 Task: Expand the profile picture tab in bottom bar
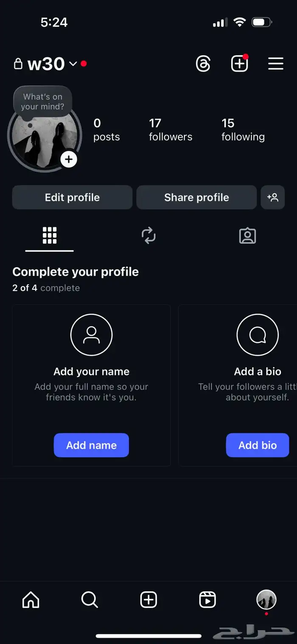266,600
